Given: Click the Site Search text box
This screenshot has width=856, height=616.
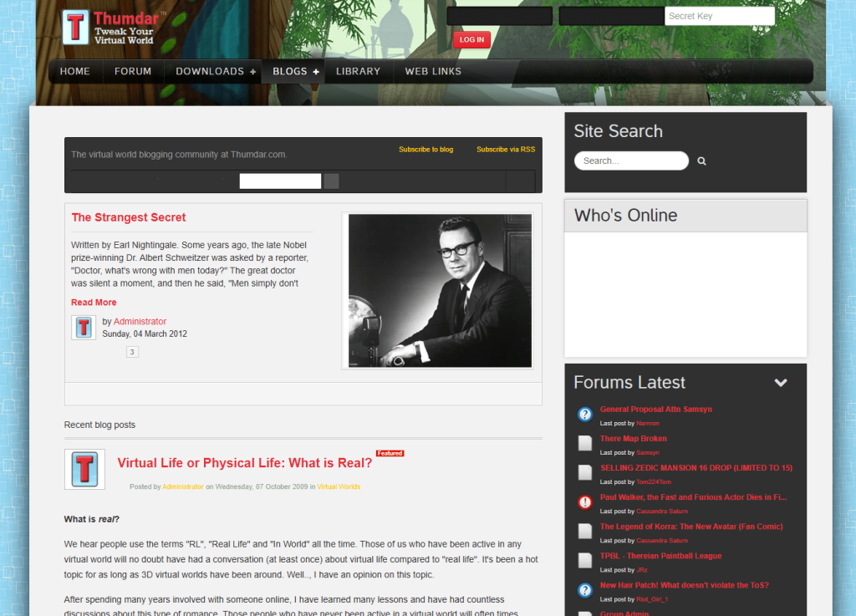Looking at the screenshot, I should click(x=631, y=161).
